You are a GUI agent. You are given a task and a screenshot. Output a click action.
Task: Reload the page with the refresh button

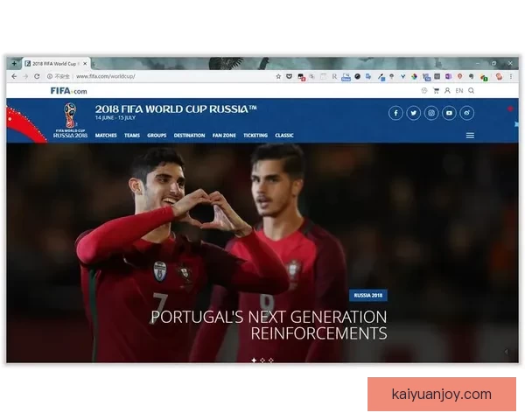point(37,76)
